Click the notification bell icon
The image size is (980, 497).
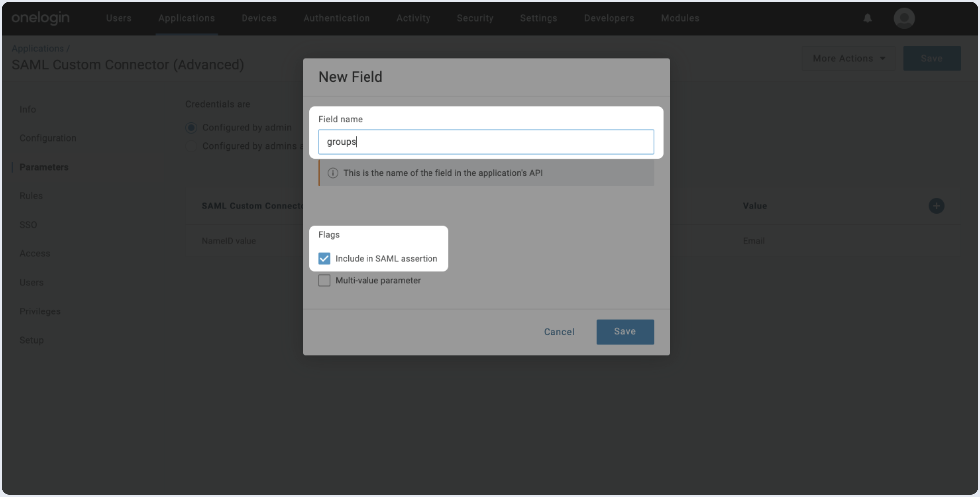coord(867,18)
